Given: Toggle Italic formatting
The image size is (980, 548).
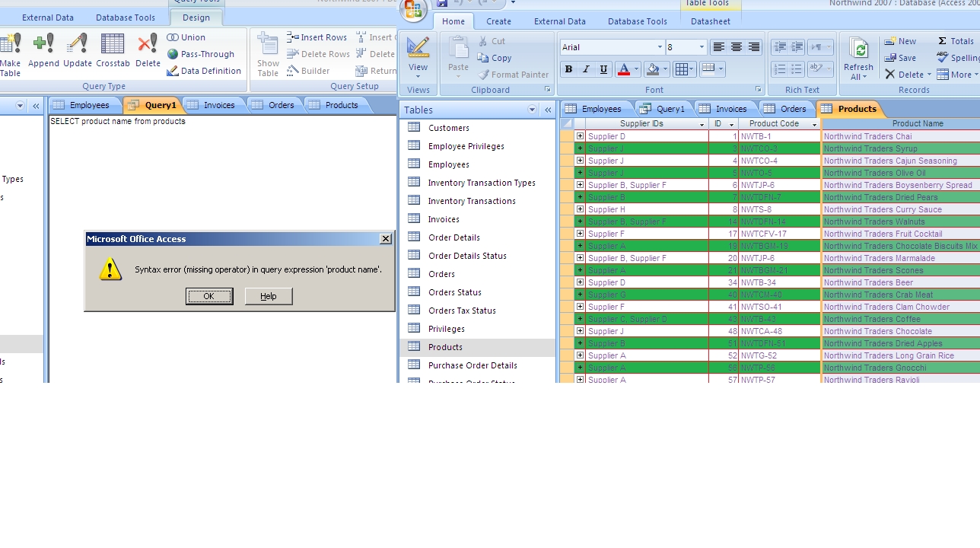Looking at the screenshot, I should 586,69.
